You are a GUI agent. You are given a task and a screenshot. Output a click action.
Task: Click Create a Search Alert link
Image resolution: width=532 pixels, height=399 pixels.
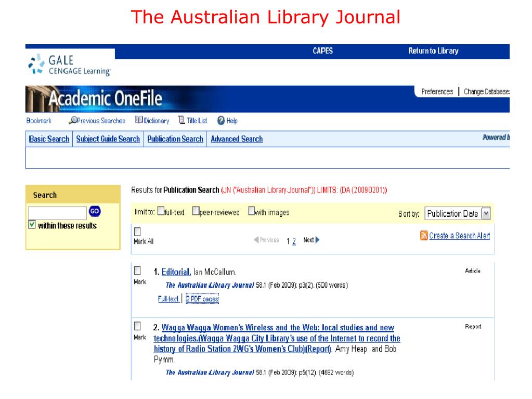pyautogui.click(x=459, y=236)
